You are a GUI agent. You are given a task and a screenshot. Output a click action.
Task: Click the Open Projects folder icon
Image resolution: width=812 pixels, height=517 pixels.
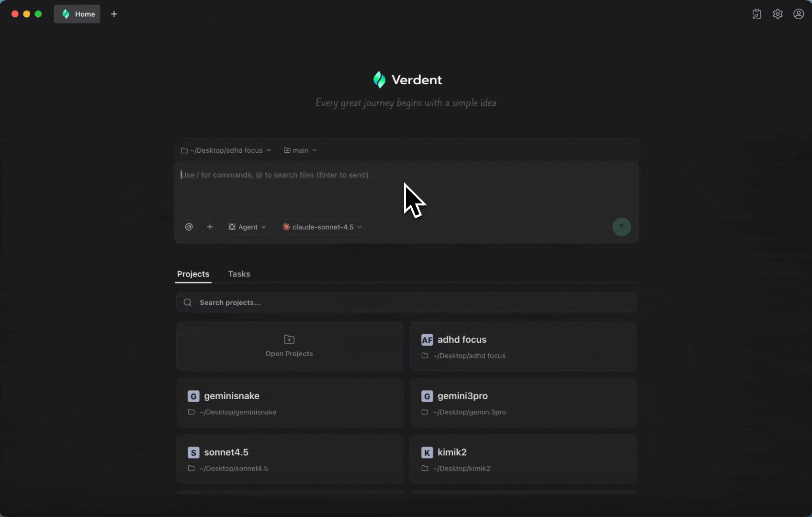[289, 340]
